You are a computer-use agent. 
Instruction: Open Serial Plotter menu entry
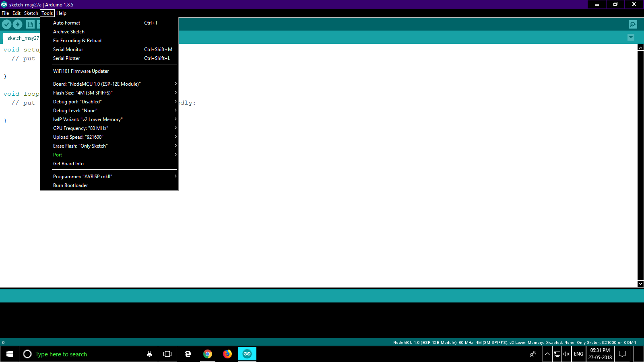point(109,58)
